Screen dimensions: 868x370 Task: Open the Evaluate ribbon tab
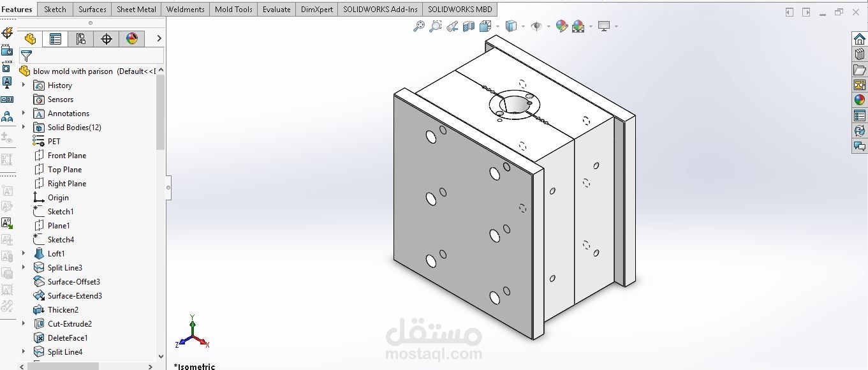pos(277,9)
